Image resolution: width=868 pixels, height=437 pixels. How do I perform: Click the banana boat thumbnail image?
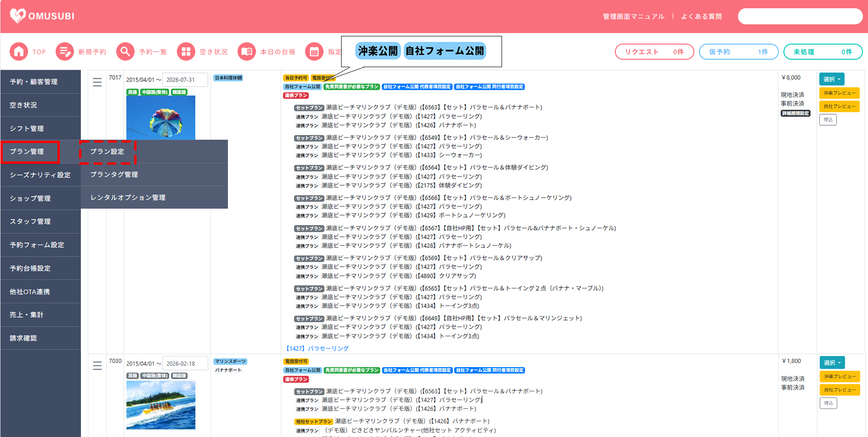pyautogui.click(x=160, y=405)
